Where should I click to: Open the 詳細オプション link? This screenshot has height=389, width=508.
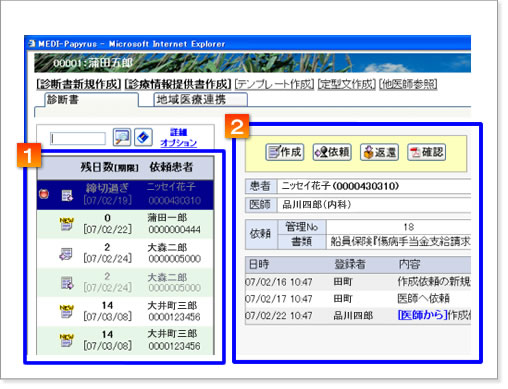[x=179, y=137]
